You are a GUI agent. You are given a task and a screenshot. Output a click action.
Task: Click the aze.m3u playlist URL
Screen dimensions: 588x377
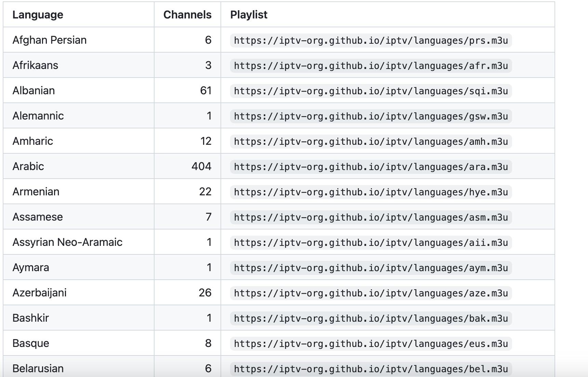click(x=371, y=293)
